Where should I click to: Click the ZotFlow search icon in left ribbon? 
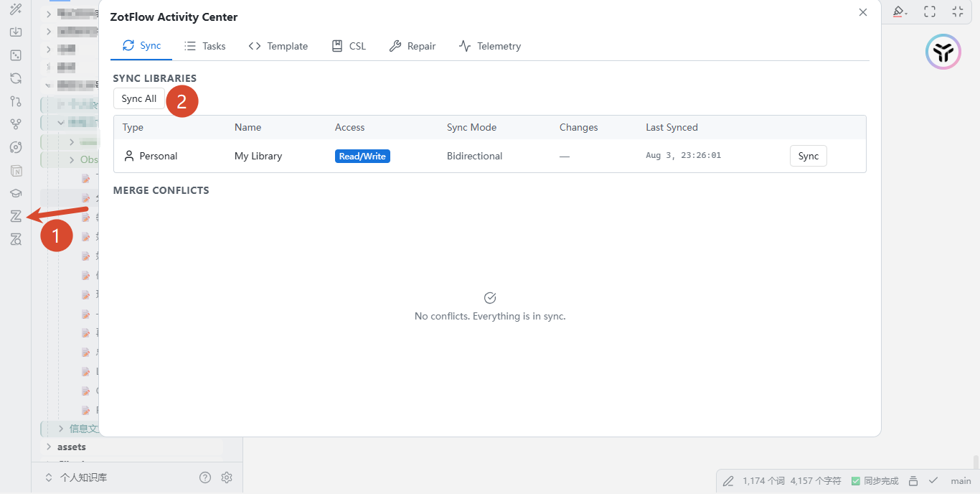click(x=16, y=239)
